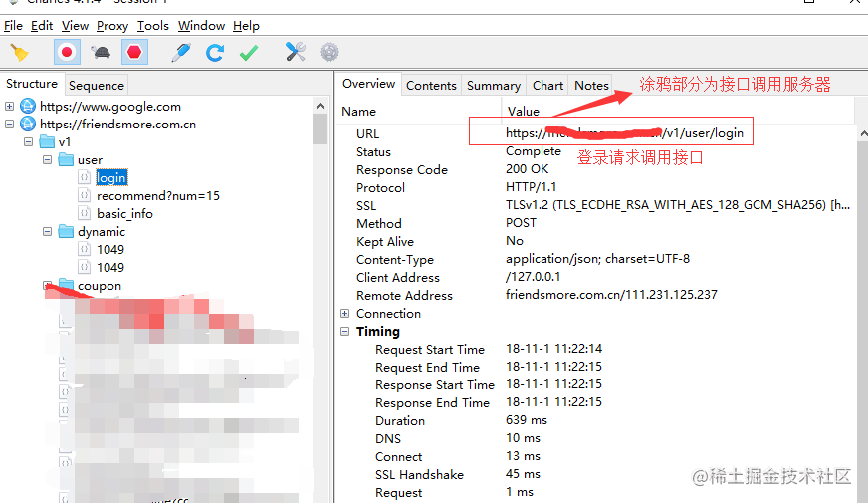Click the SSL Handshake value 45 ms
Viewport: 868px width, 503px height.
(523, 474)
